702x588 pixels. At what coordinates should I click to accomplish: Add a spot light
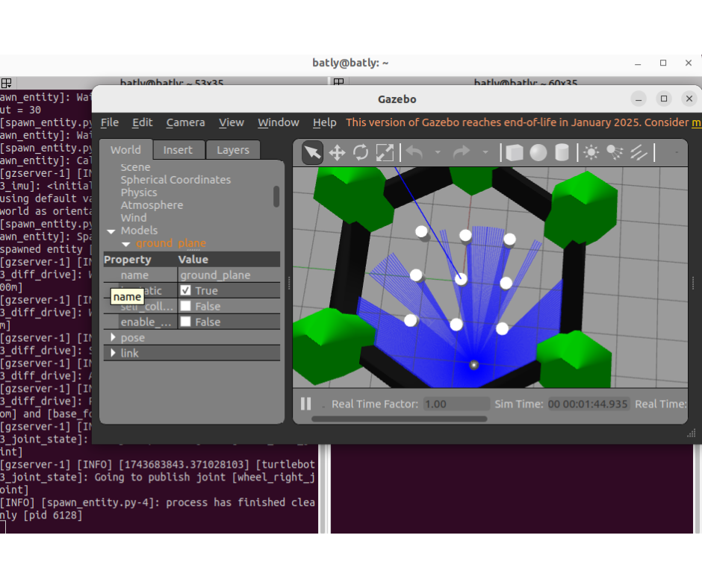pyautogui.click(x=615, y=153)
